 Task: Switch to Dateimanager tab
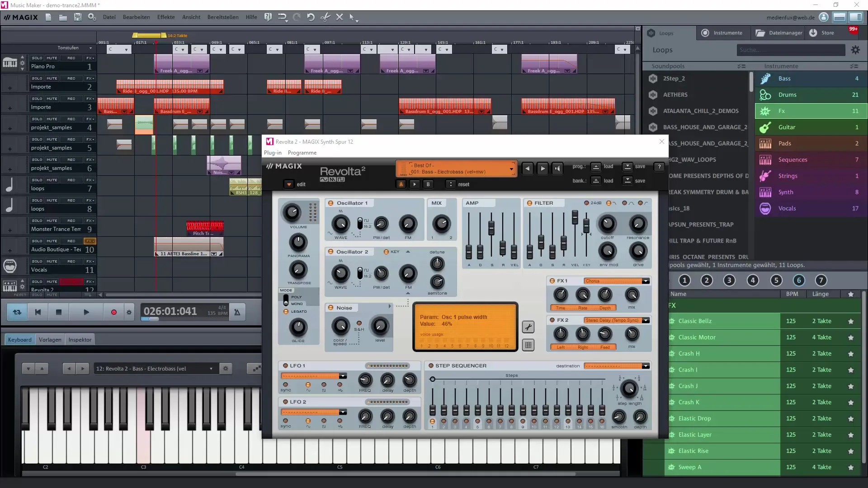(x=779, y=33)
